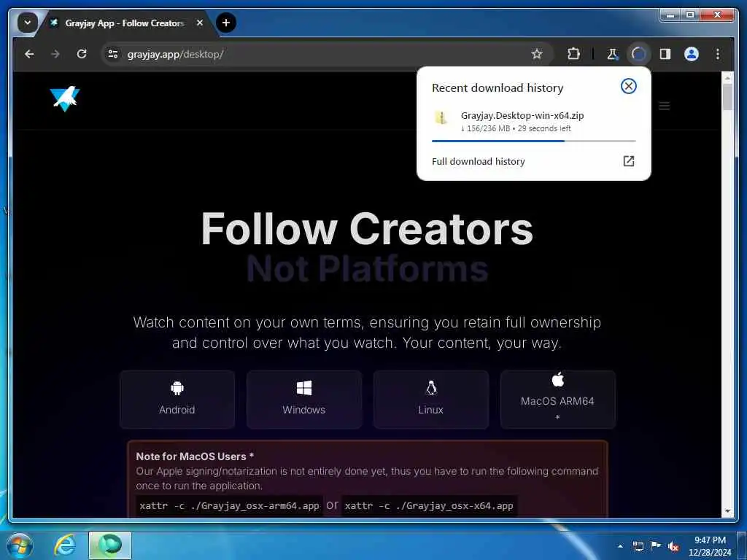The image size is (747, 560).
Task: Click the muted volume tray icon
Action: 673,547
